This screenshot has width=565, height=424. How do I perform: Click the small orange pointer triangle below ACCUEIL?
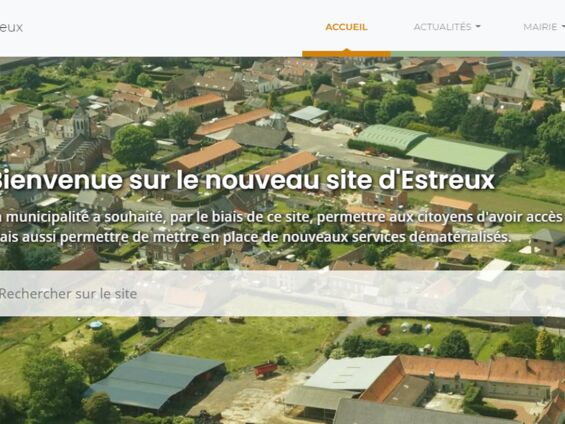pos(347,50)
